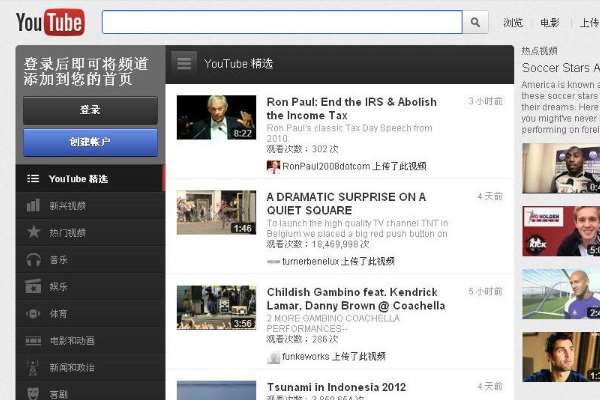
Task: Open the 音乐 music category
Action: coord(90,260)
